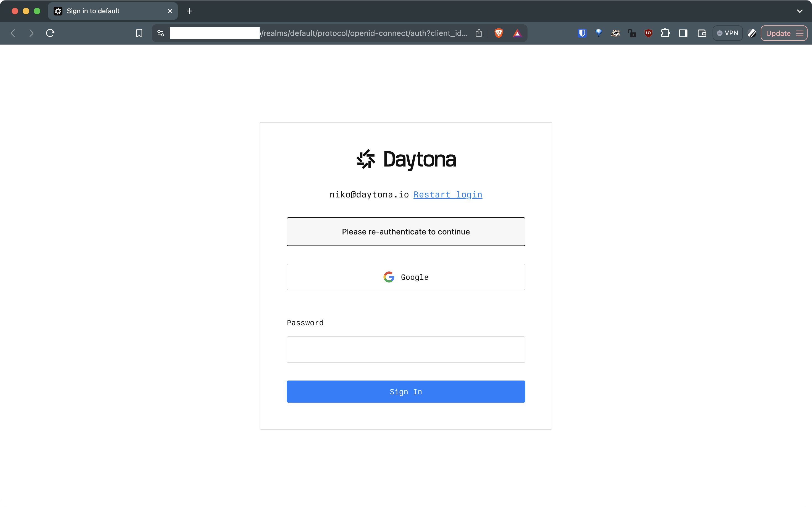
Task: Expand the tab search chevron
Action: coord(800,11)
